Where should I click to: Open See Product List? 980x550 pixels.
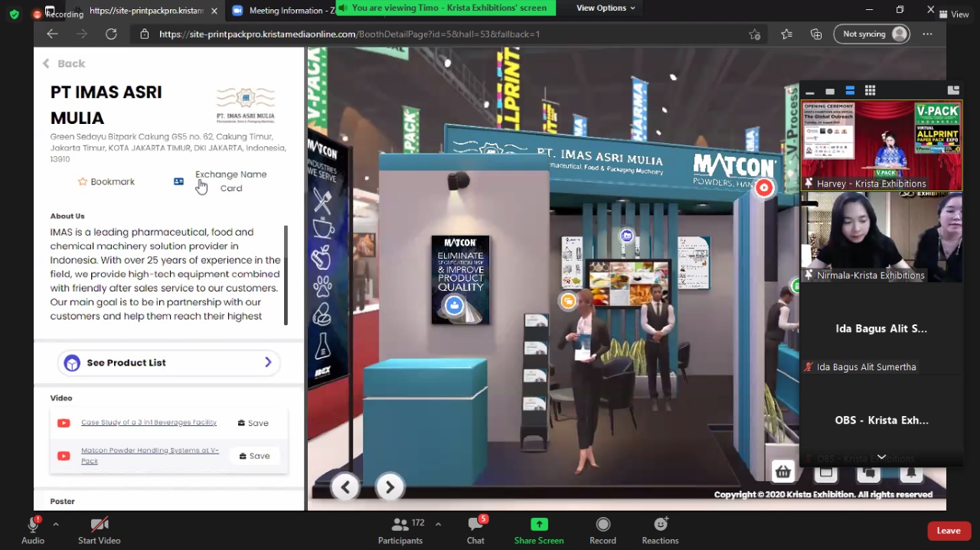(x=168, y=363)
